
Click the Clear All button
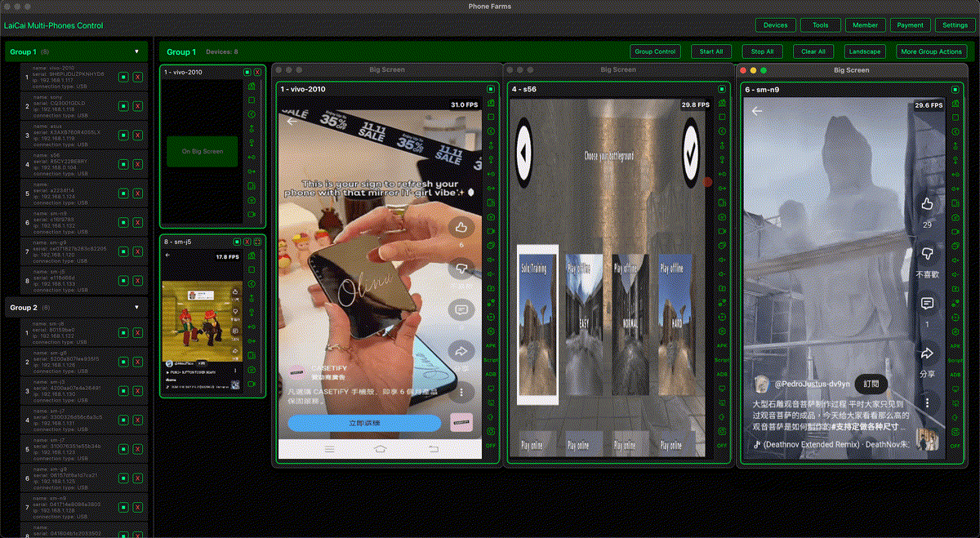[x=813, y=51]
